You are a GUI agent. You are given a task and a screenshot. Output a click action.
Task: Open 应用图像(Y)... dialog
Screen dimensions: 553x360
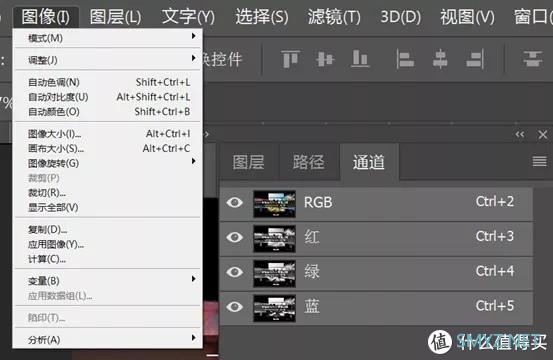108,245
